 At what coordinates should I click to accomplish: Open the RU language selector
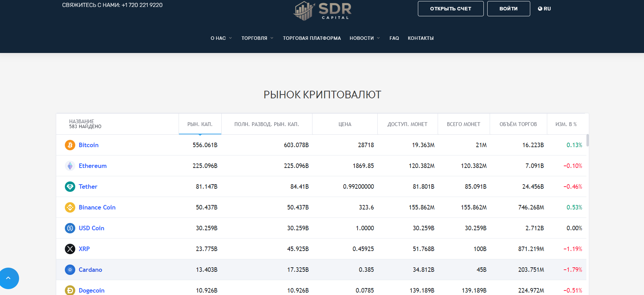click(544, 9)
